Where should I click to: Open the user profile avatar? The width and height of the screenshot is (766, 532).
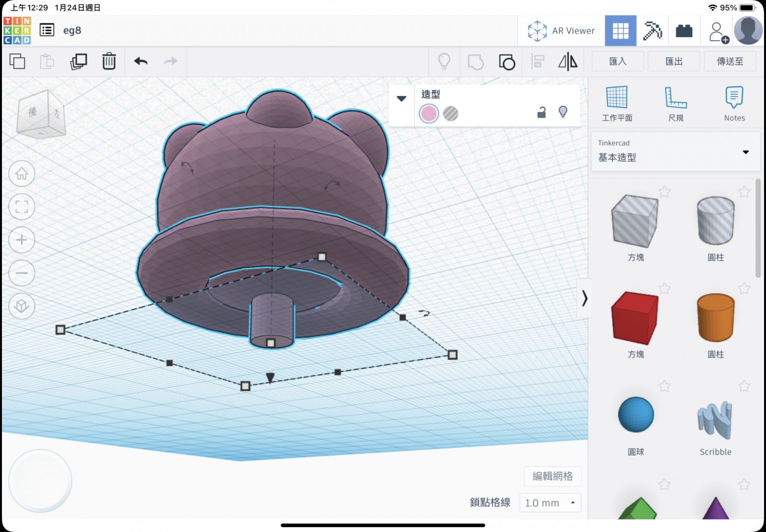click(748, 30)
